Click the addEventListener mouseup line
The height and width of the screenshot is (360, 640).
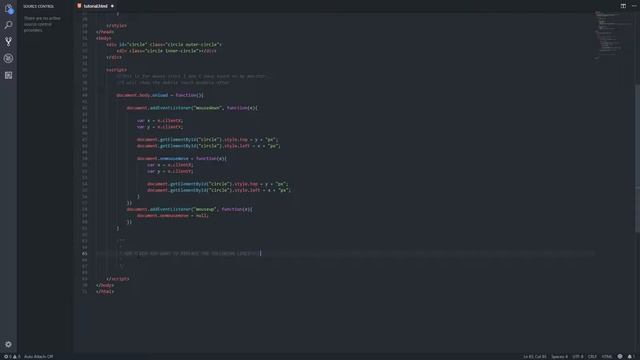(x=189, y=209)
